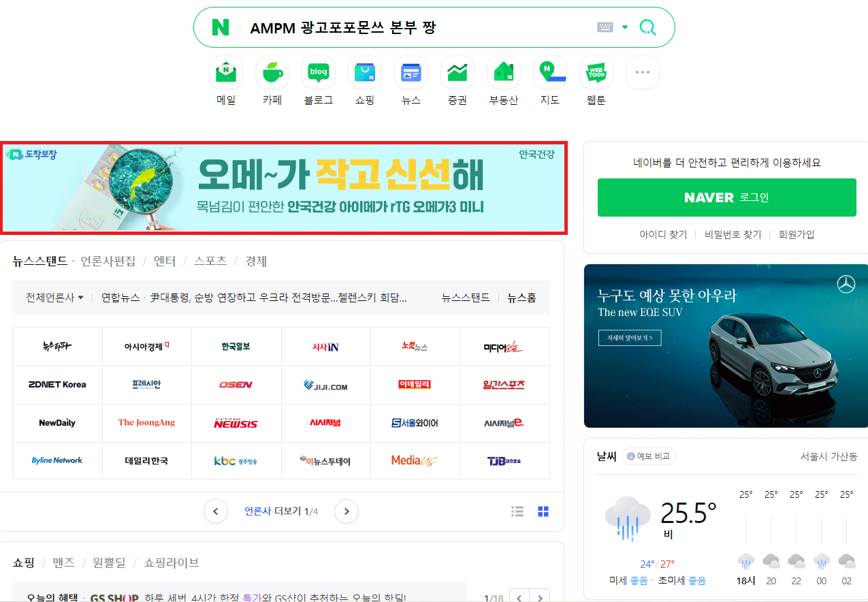
Task: Select the 경제 tab
Action: pyautogui.click(x=256, y=261)
